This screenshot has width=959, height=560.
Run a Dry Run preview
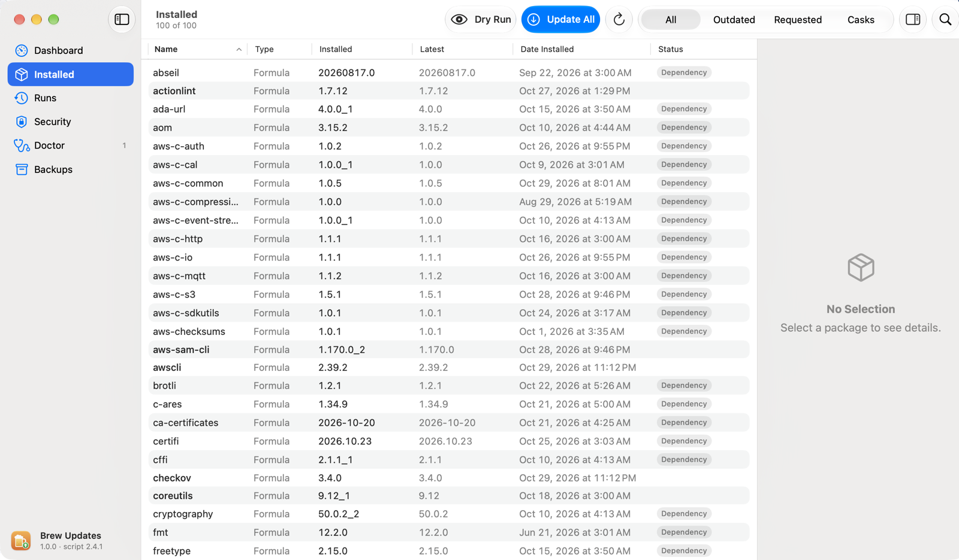pyautogui.click(x=481, y=20)
